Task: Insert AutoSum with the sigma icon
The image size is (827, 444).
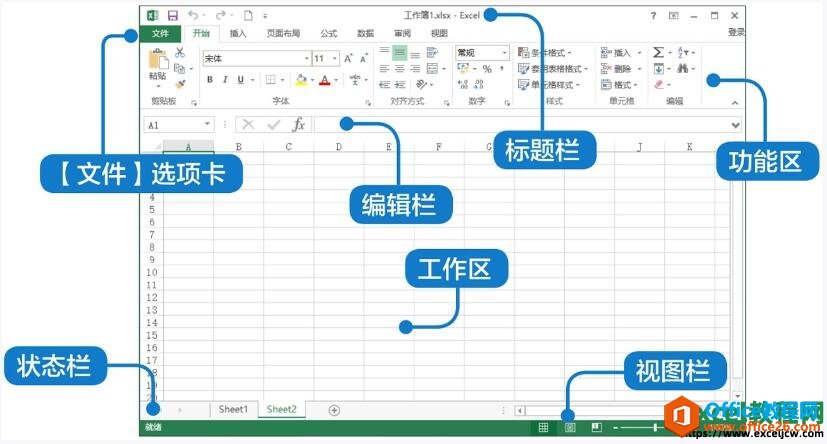Action: [x=658, y=52]
